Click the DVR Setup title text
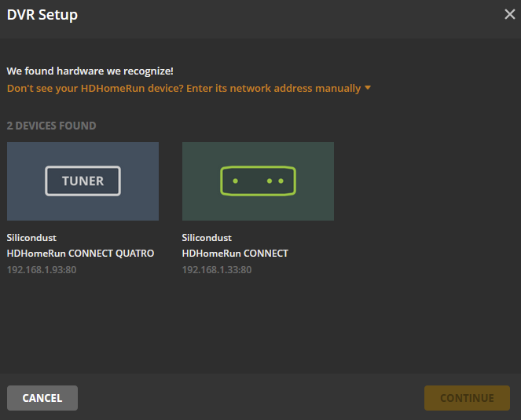Viewport: 521px width, 420px height. [42, 15]
